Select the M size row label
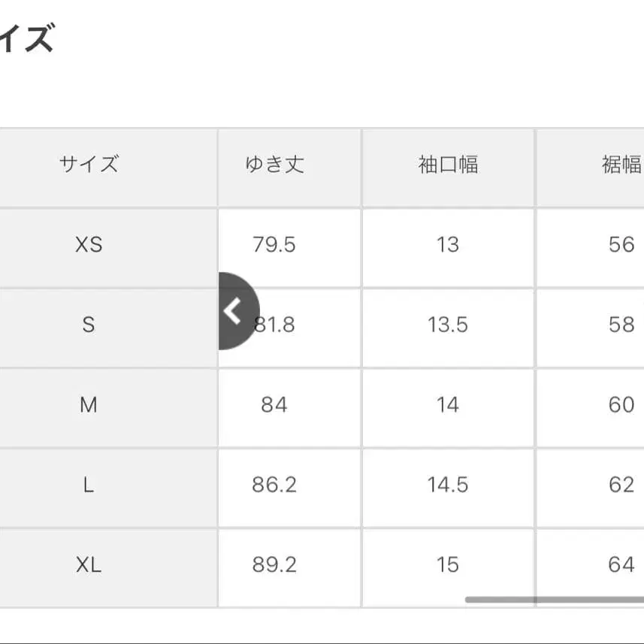The image size is (644, 644). pyautogui.click(x=89, y=405)
